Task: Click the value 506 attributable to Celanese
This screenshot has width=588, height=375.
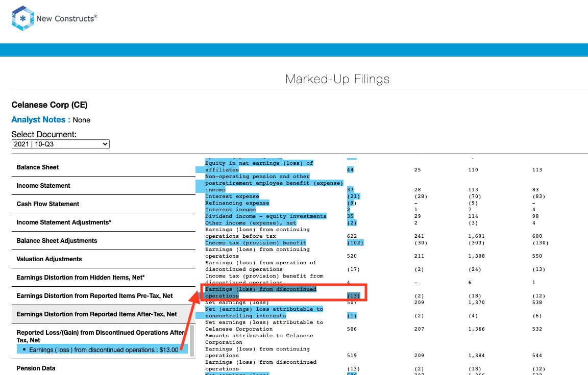Action: click(x=352, y=329)
